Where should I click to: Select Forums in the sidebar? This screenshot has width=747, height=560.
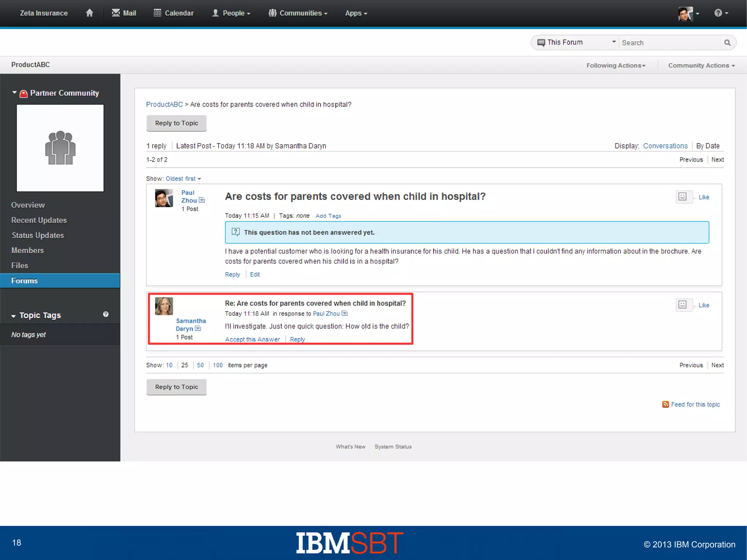click(x=60, y=281)
